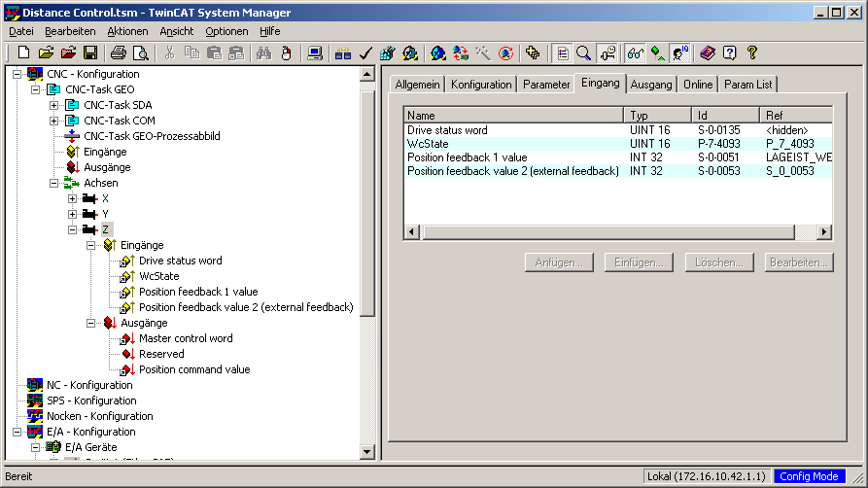The height and width of the screenshot is (488, 868).
Task: Sort table by Name column header
Action: [514, 116]
